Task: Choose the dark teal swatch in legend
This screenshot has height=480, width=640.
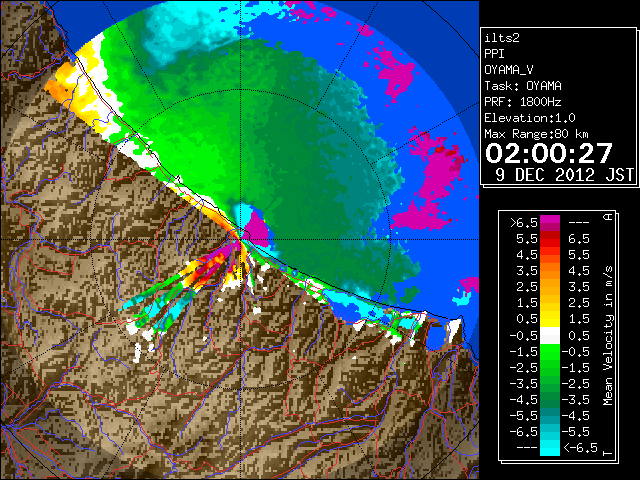Action: [550, 416]
